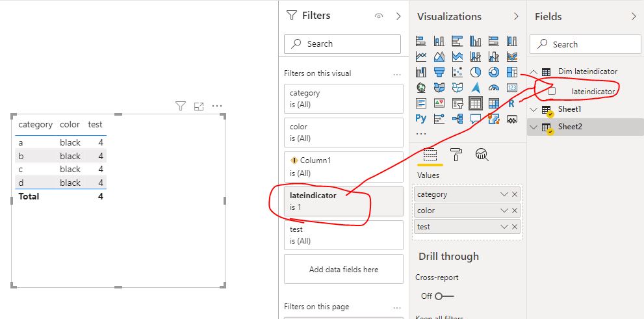Image resolution: width=644 pixels, height=319 pixels.
Task: Choose the Waterfall chart visual
Action: pos(421,72)
